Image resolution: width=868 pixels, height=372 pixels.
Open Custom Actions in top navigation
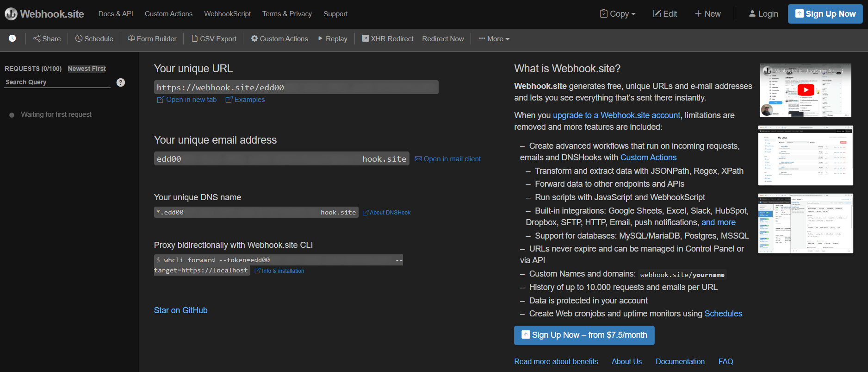(x=168, y=14)
